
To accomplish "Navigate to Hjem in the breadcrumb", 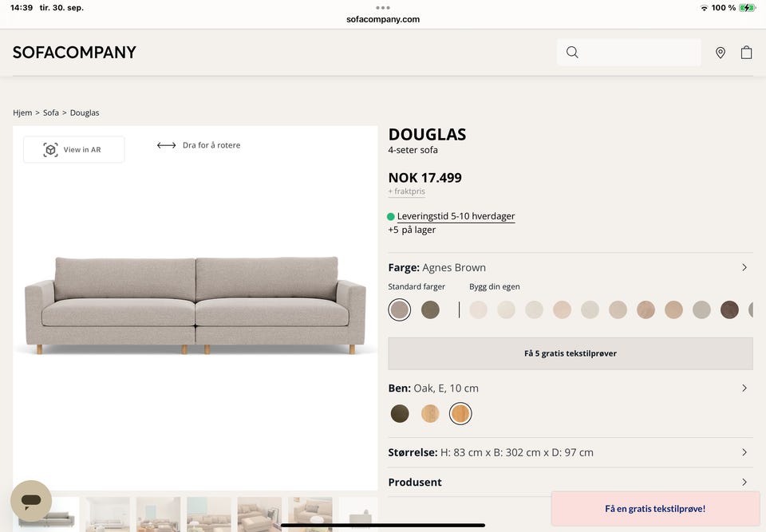I will click(x=22, y=113).
